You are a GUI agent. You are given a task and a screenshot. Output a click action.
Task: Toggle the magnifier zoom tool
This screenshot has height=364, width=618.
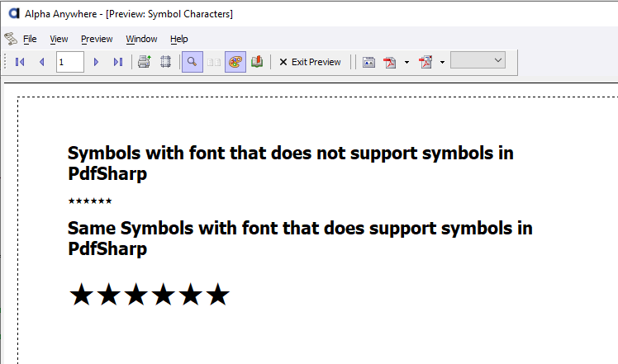pos(193,62)
